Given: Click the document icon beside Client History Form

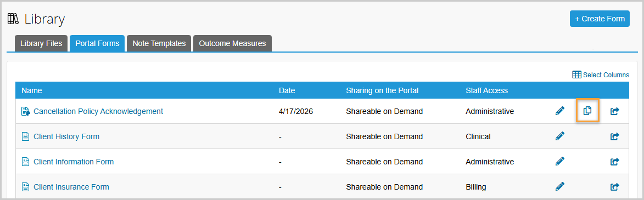Looking at the screenshot, I should coord(25,136).
